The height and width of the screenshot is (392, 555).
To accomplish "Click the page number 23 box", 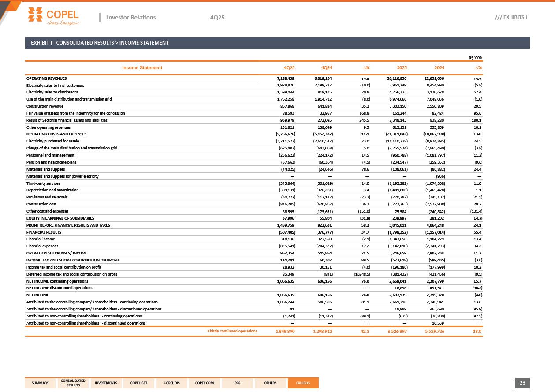I will tap(523, 383).
